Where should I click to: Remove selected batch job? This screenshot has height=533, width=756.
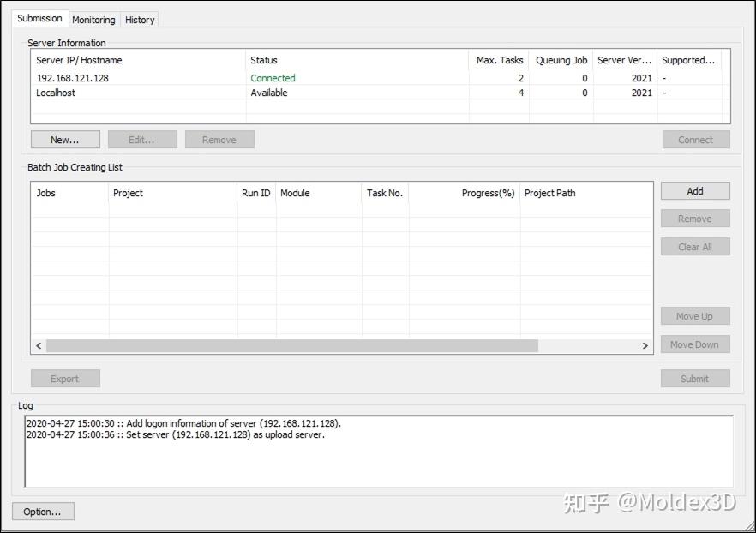click(694, 219)
